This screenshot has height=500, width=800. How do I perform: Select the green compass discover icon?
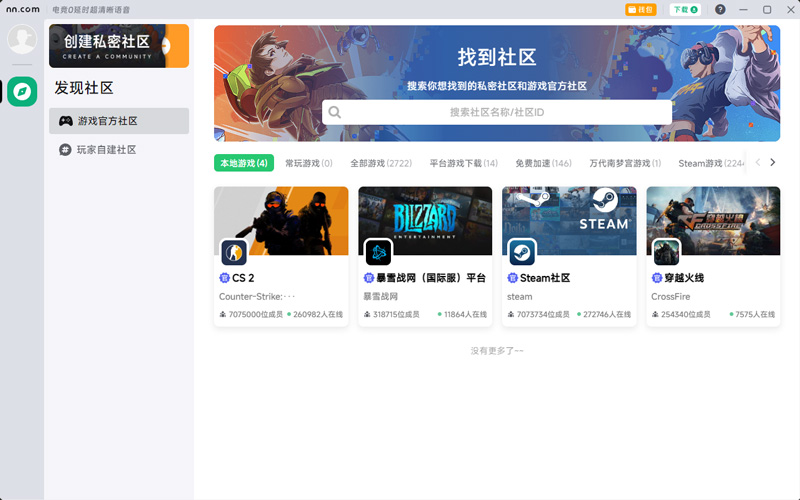pyautogui.click(x=22, y=91)
